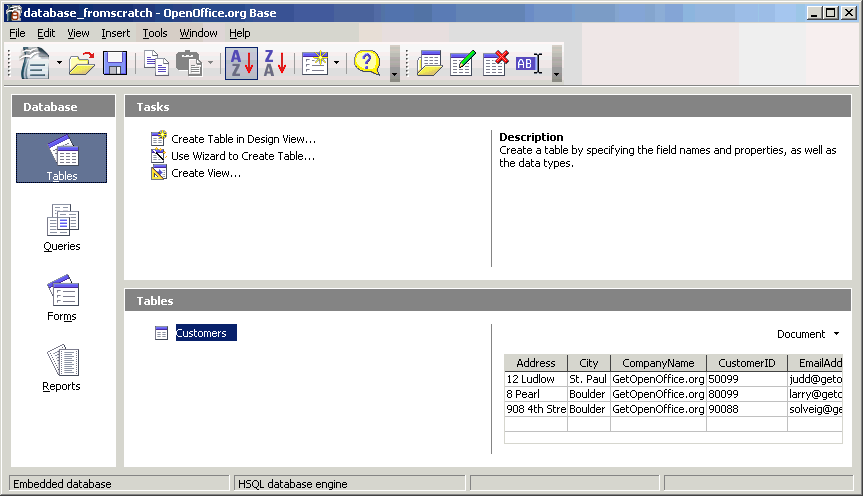Click the City column header
This screenshot has height=496, width=863.
pyautogui.click(x=588, y=363)
